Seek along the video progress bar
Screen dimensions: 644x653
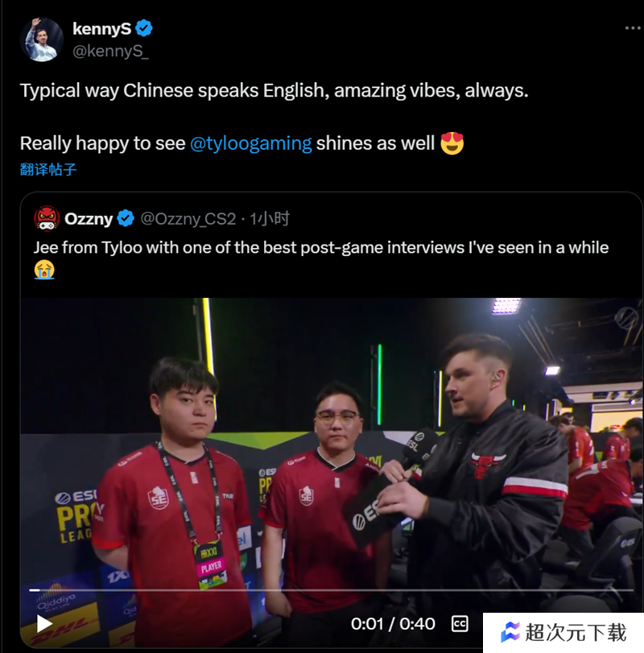click(331, 590)
